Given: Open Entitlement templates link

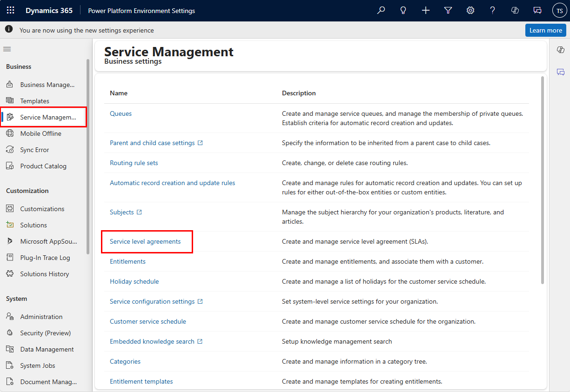Looking at the screenshot, I should pos(141,381).
